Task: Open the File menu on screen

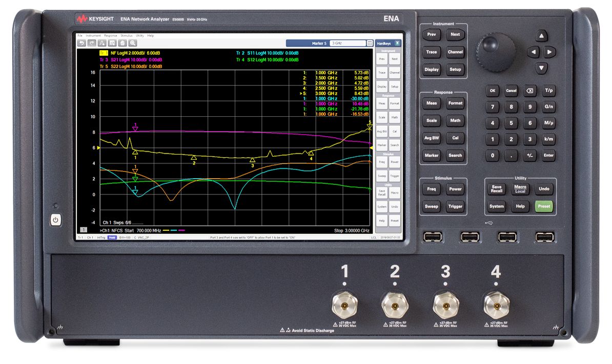Action: coord(79,36)
